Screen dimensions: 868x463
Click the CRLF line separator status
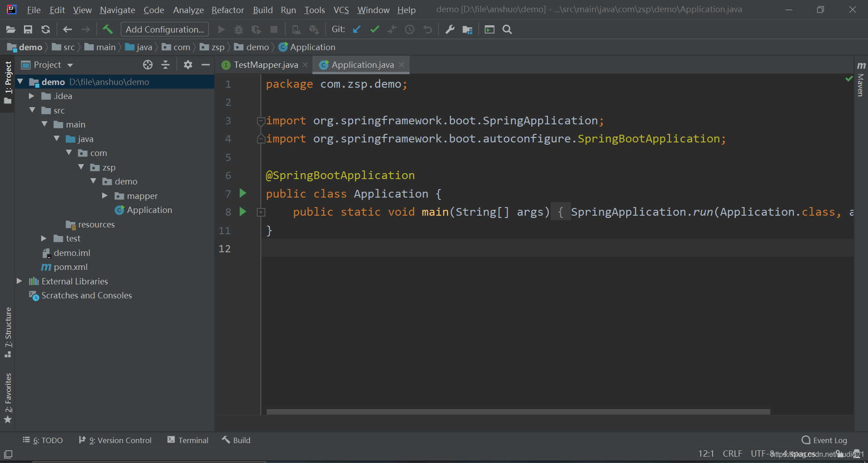pos(732,454)
